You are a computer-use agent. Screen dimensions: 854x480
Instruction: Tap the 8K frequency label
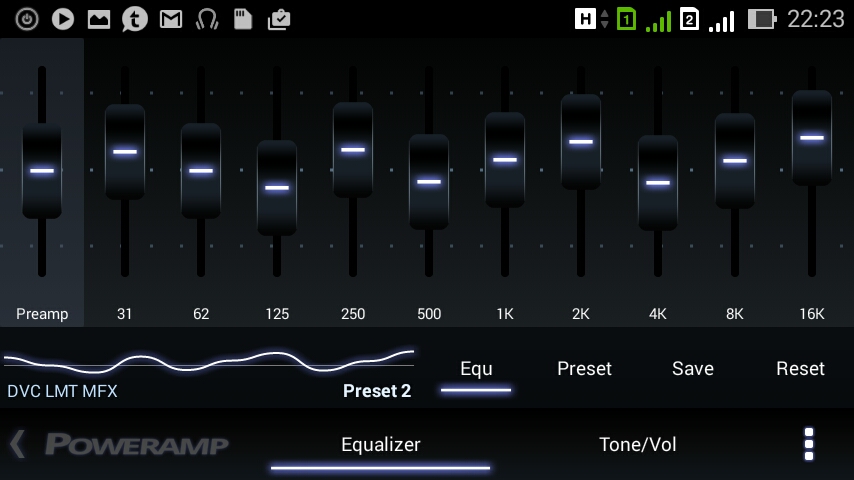[x=735, y=314]
